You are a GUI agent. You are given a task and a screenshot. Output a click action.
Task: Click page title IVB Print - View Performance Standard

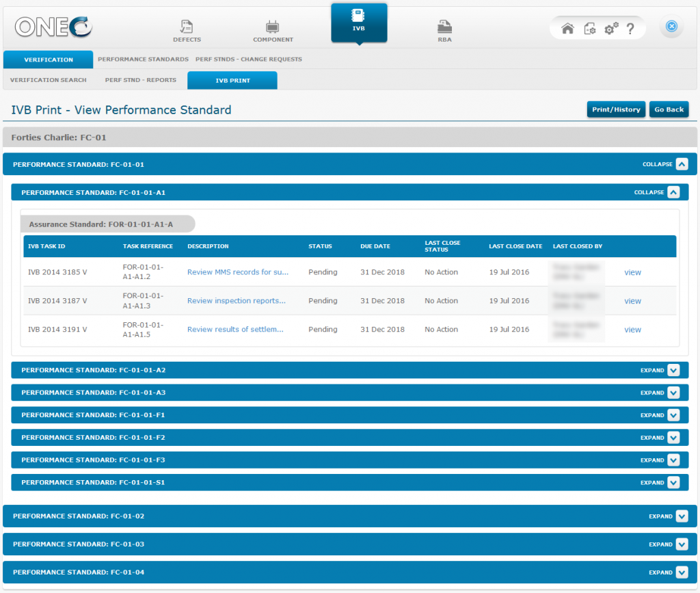click(x=121, y=110)
